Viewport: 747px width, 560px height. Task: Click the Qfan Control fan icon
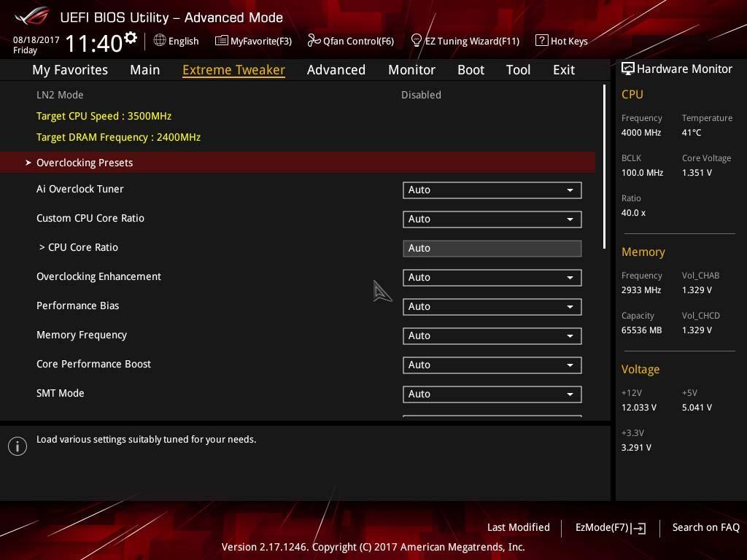[x=314, y=41]
